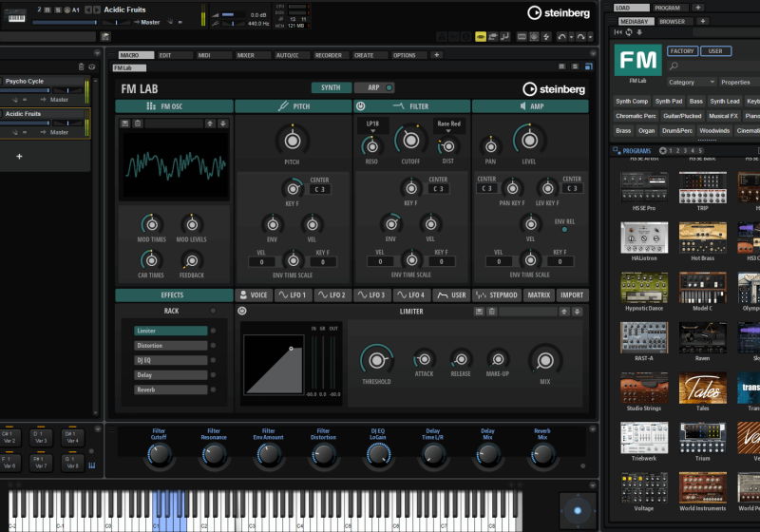760x532 pixels.
Task: Click the filter Cutoff knob
Action: 411,142
